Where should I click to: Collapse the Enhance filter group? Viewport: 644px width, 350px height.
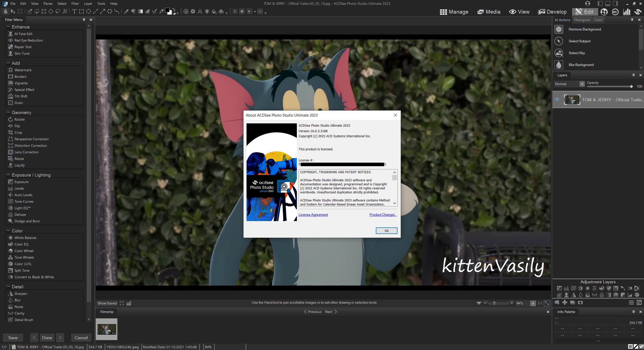coord(8,27)
